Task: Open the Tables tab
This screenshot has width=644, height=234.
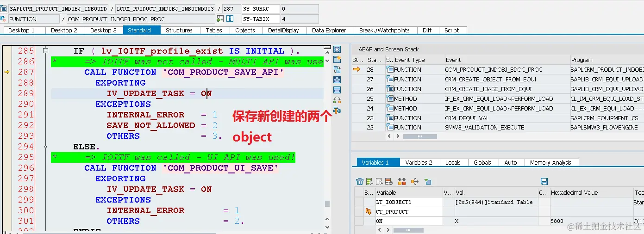Action: tap(214, 30)
